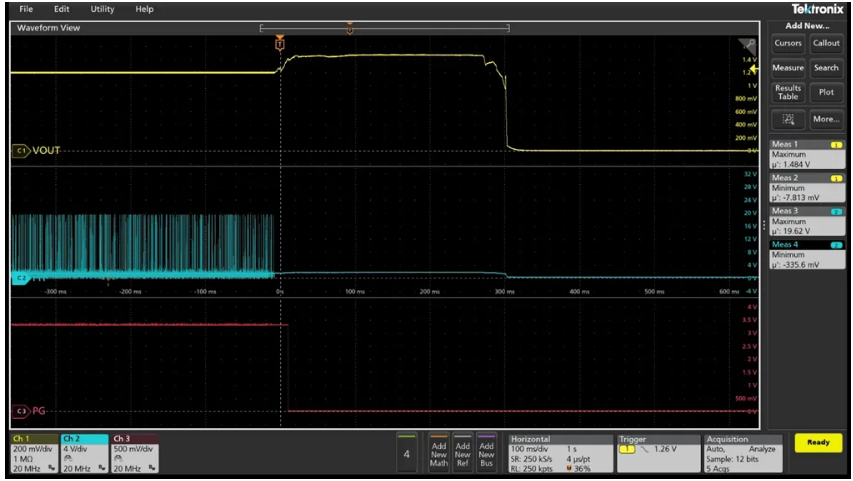Expand the Meas 1 Maximum badge

(807, 155)
